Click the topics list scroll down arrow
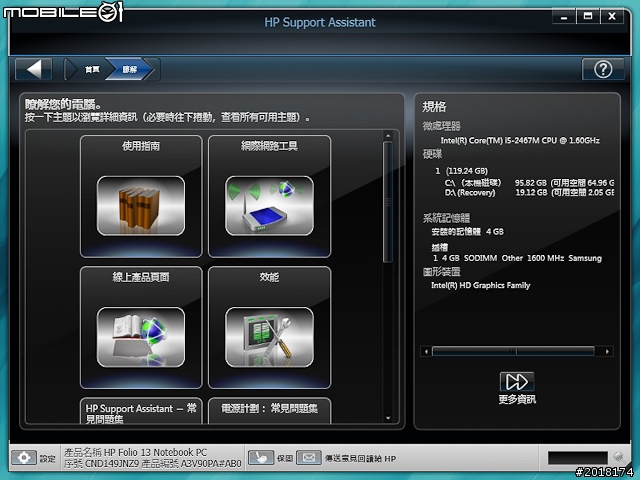640x480 pixels. (x=388, y=418)
